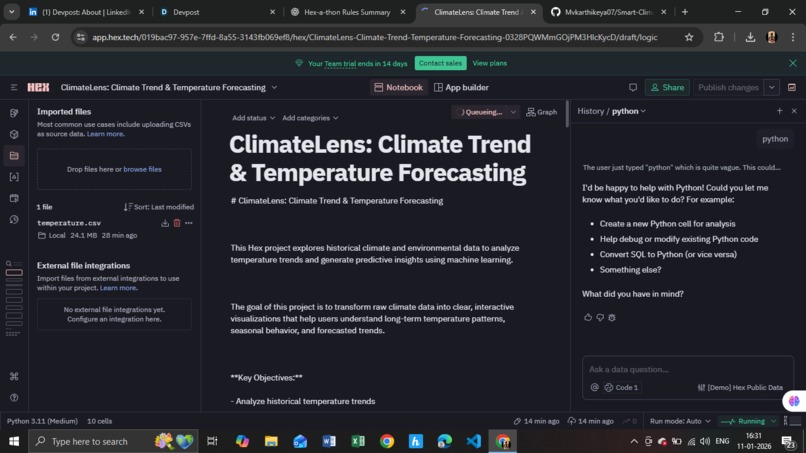Click the browser address bar
This screenshot has width=806, height=453.
point(374,37)
